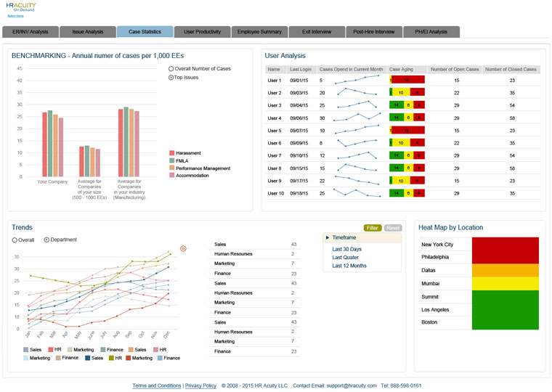Screen dimensions: 552x392
Task: Click the Reset button
Action: click(393, 228)
